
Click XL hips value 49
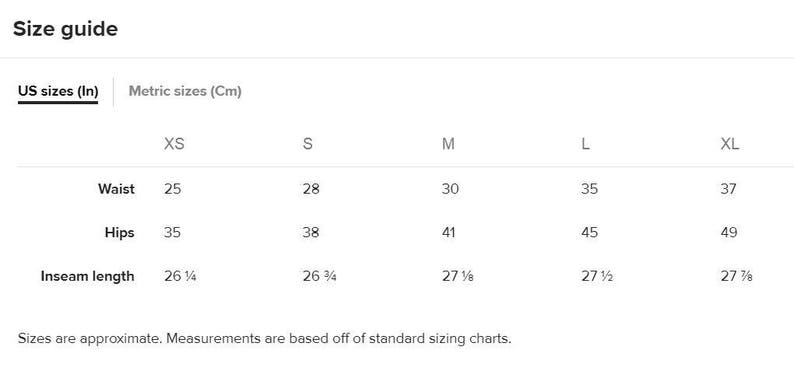[729, 233]
